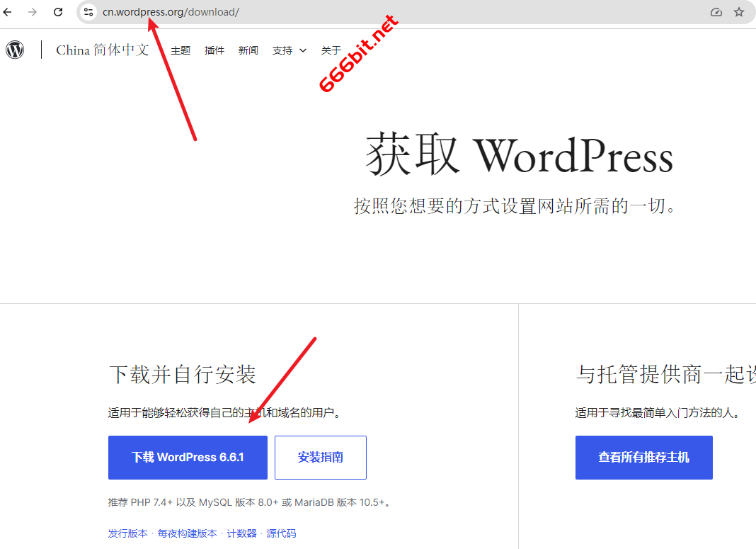Select the China 简体中文 site title
This screenshot has height=549, width=756.
(x=103, y=50)
